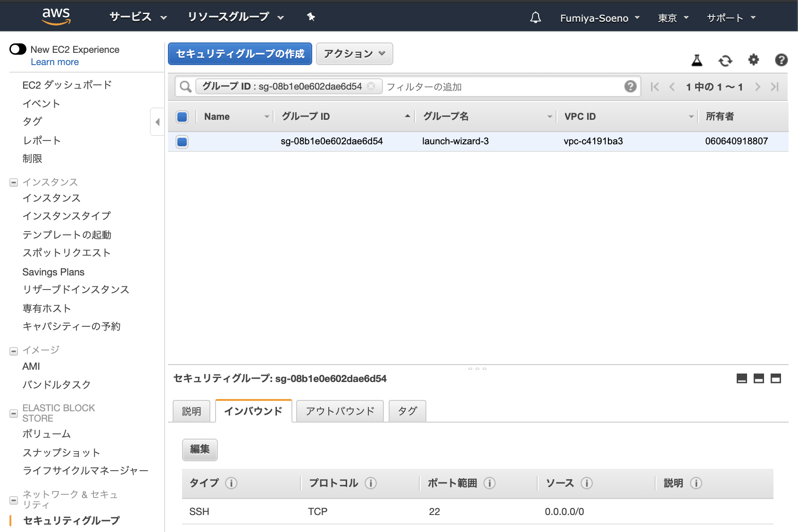Screen dimensions: 798x532
Task: Refresh the security groups list
Action: tap(725, 60)
